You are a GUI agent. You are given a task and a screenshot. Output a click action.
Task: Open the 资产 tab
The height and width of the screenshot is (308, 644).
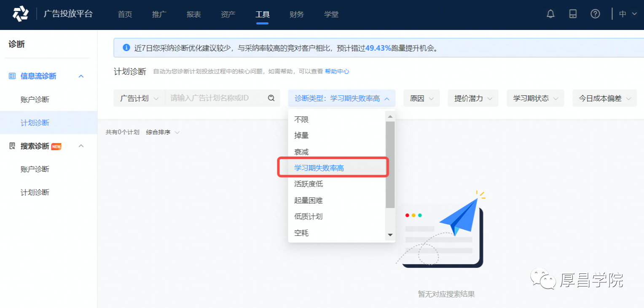click(x=228, y=14)
